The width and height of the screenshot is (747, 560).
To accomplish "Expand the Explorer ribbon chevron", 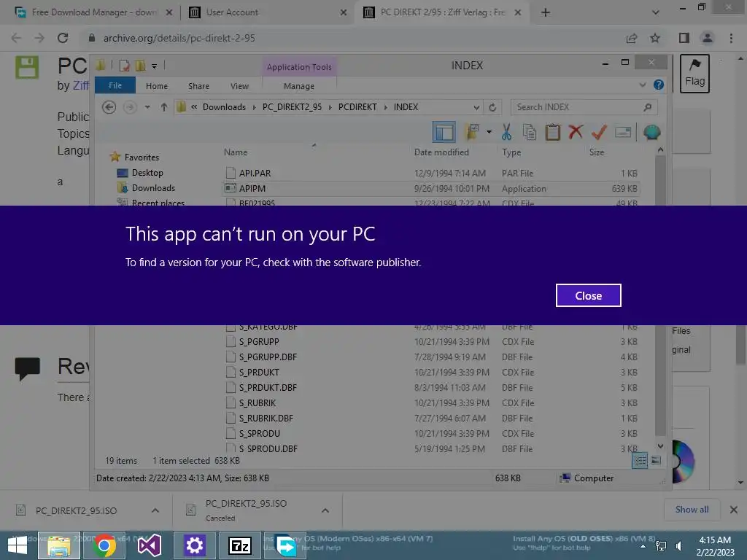I will coord(643,85).
